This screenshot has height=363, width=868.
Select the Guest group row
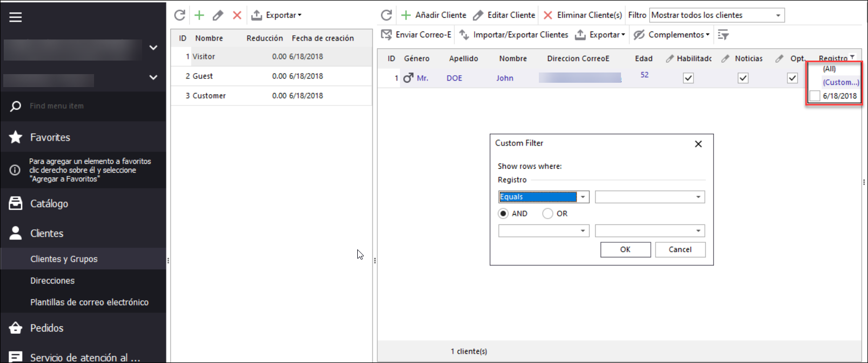coord(272,76)
